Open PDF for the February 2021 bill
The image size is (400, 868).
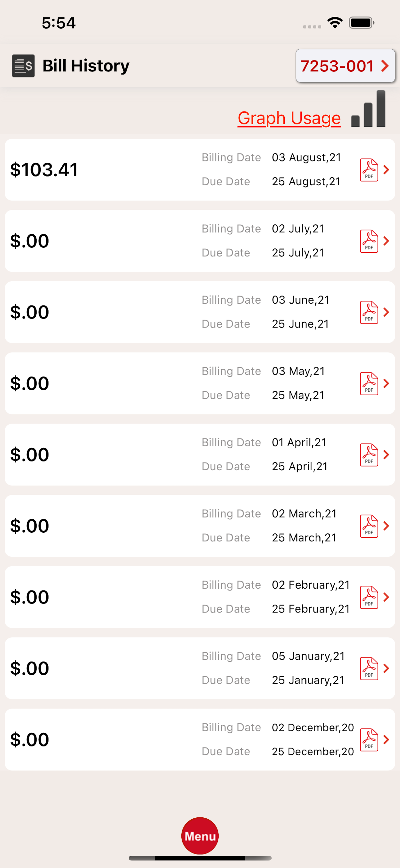pyautogui.click(x=369, y=597)
